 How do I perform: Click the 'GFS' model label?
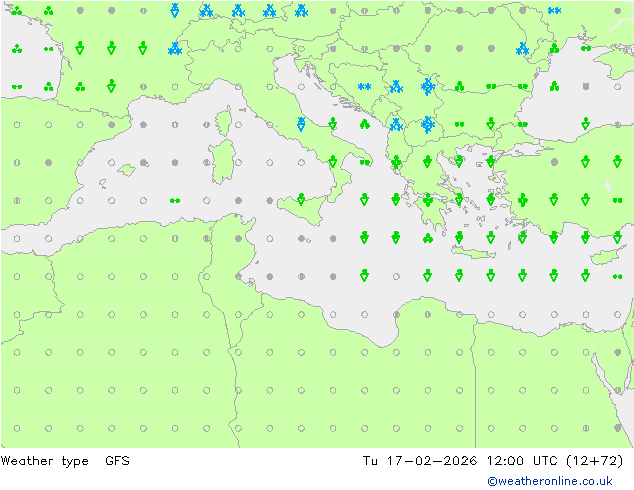(x=117, y=460)
